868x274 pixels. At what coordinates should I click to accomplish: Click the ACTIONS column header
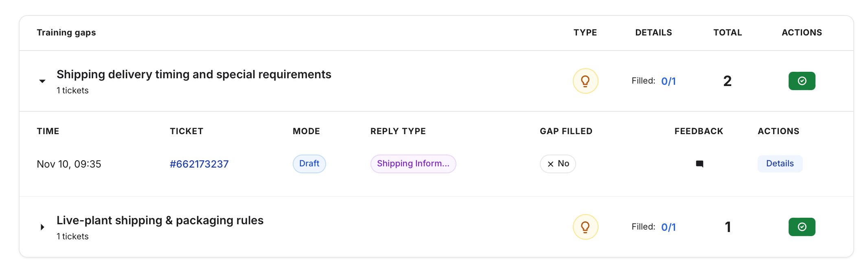point(802,32)
